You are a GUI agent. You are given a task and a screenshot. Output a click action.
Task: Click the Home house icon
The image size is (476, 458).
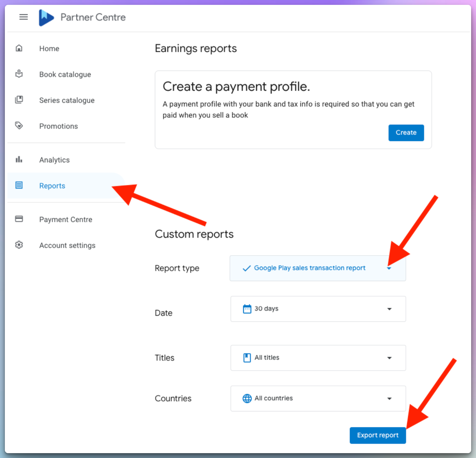(19, 48)
